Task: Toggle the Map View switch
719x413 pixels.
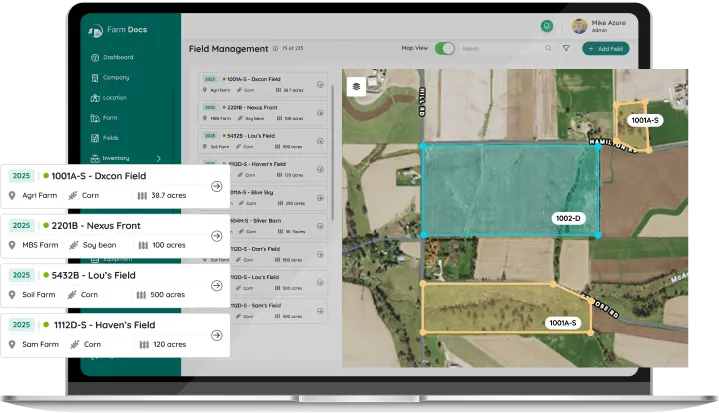Action: [445, 48]
